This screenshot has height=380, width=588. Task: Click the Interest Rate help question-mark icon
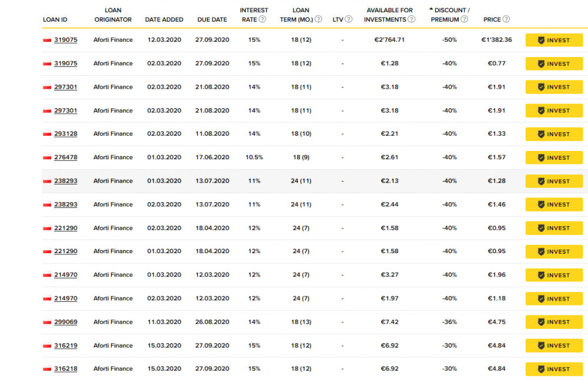(262, 19)
